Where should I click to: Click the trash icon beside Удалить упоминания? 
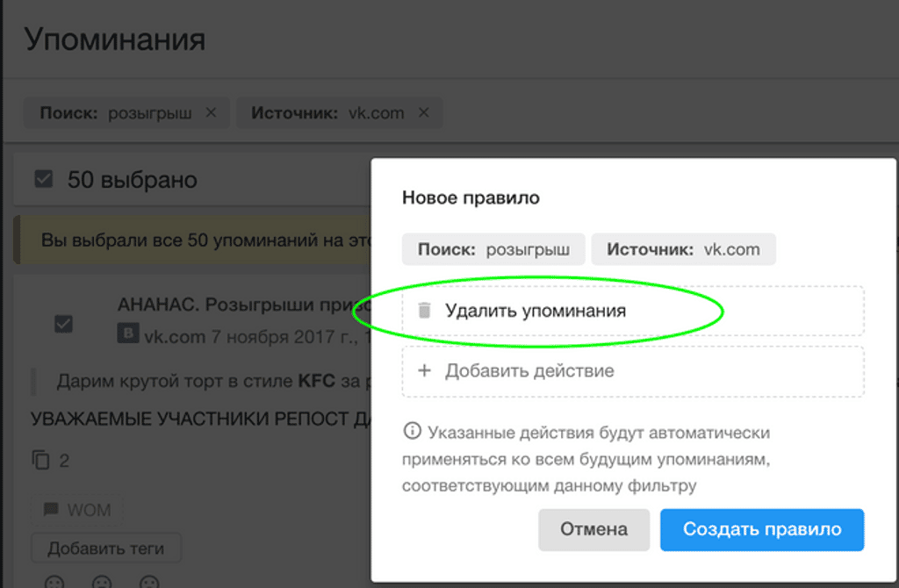click(424, 310)
